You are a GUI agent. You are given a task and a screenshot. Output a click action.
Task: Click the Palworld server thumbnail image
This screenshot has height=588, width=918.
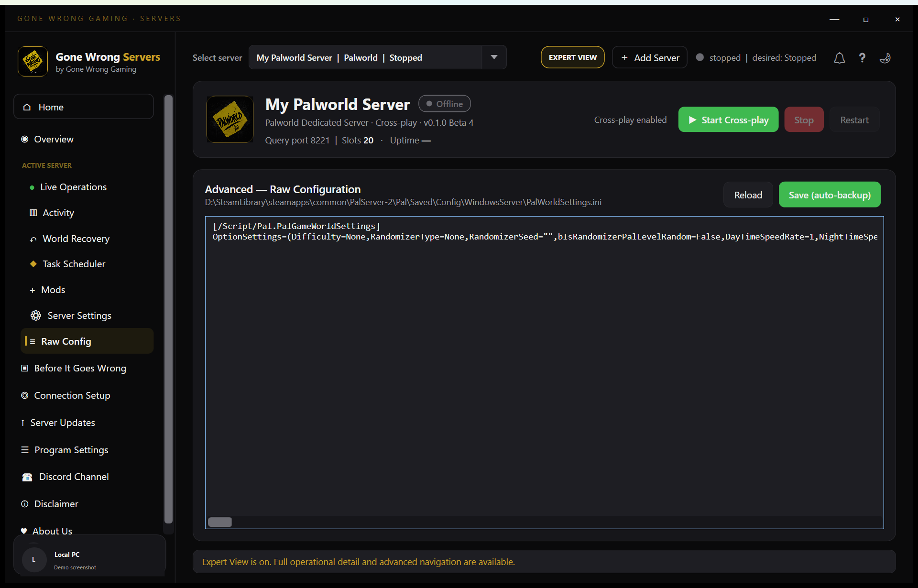230,119
